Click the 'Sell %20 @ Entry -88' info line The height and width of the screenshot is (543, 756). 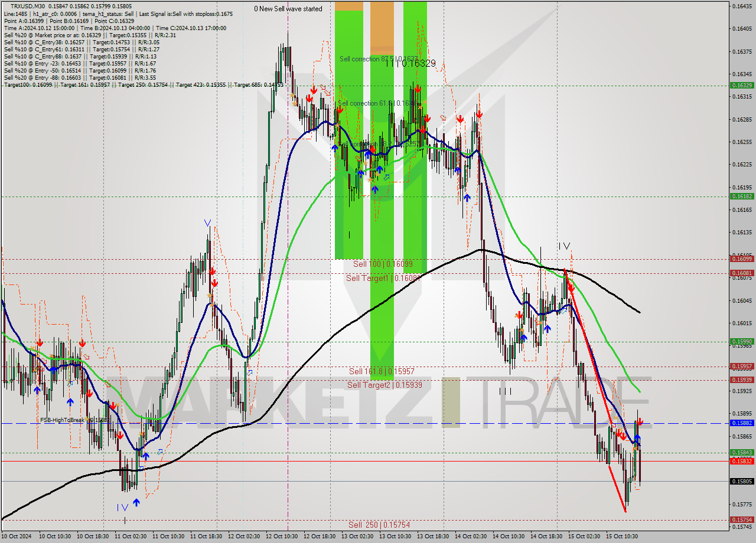coord(80,77)
